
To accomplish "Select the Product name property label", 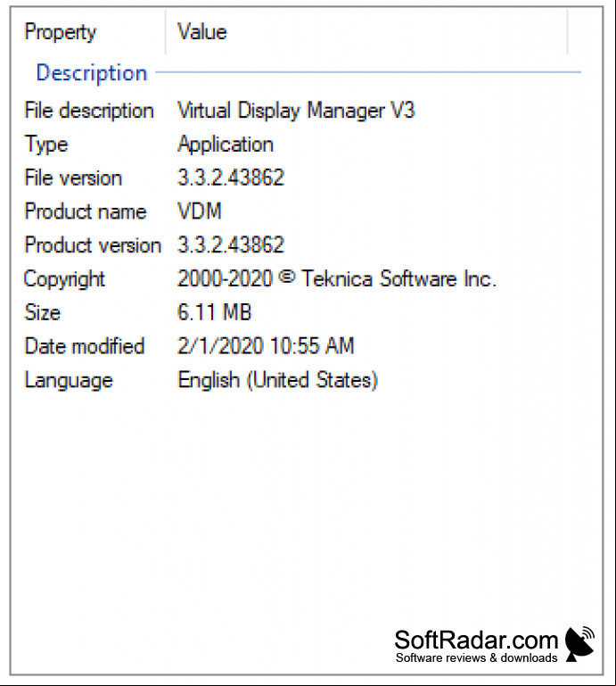I will (x=86, y=211).
